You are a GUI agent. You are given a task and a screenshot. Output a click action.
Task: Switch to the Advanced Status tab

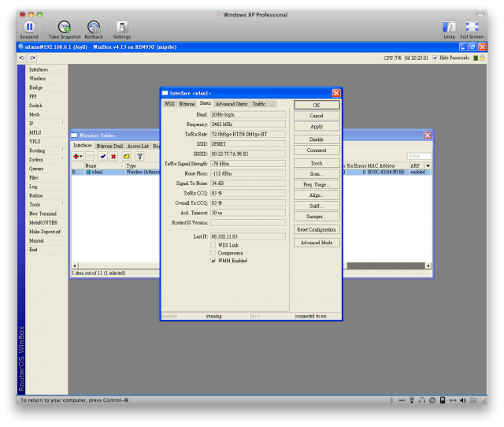click(232, 104)
